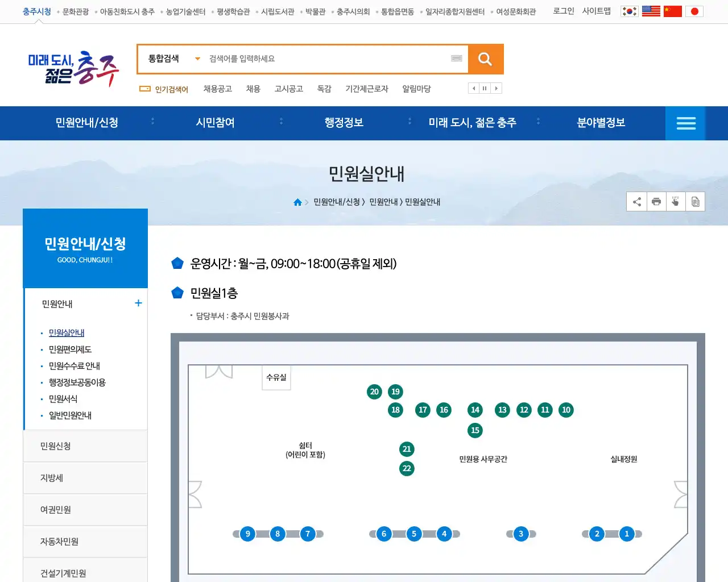Select counter marker number 10 on floor map
728x582 pixels.
tap(566, 410)
